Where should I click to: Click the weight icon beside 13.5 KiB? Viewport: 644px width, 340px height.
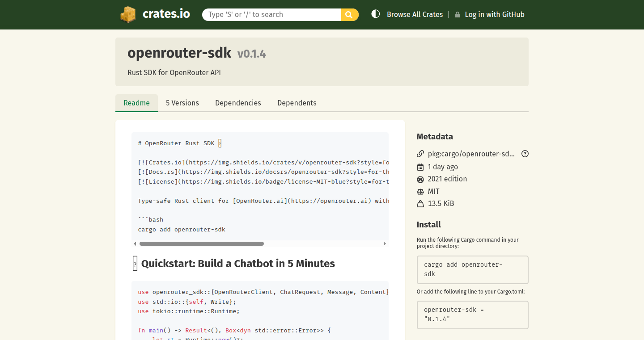click(420, 204)
